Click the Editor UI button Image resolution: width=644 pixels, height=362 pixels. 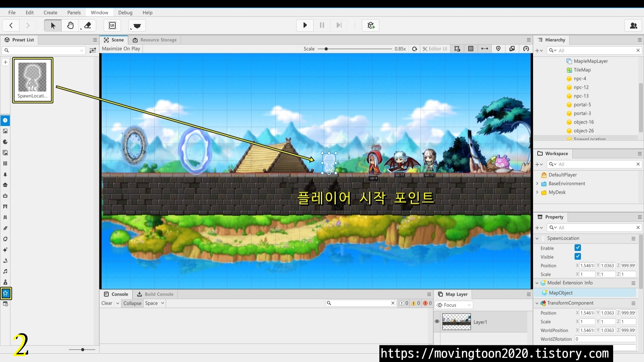tap(435, 49)
